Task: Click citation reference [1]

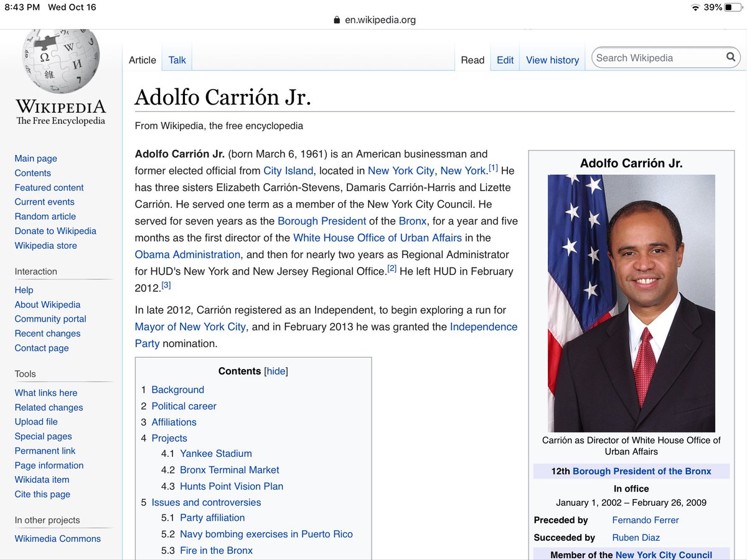Action: tap(493, 168)
